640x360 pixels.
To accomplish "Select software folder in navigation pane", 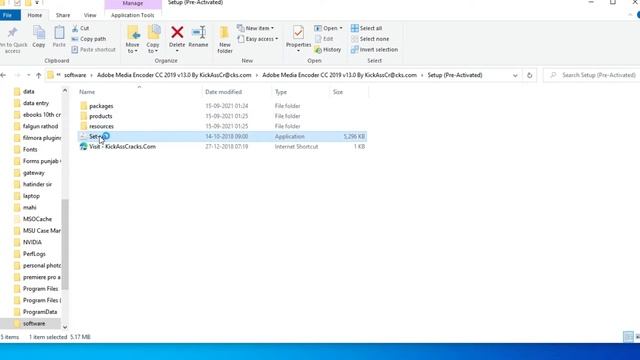I will coord(34,323).
